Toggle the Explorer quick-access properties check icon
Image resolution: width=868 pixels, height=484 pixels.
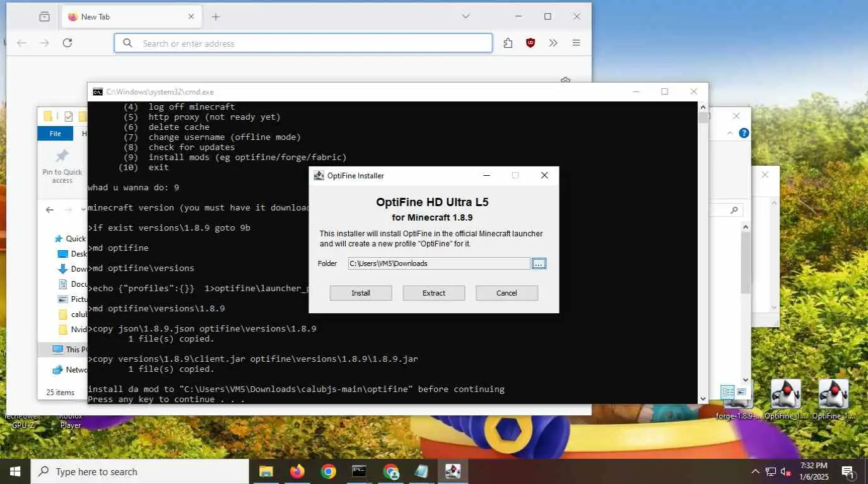[x=68, y=116]
